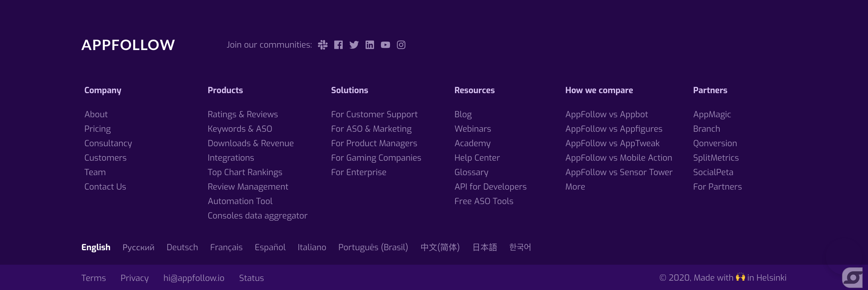This screenshot has width=868, height=290.
Task: Open Webinars under Resources
Action: 473,129
